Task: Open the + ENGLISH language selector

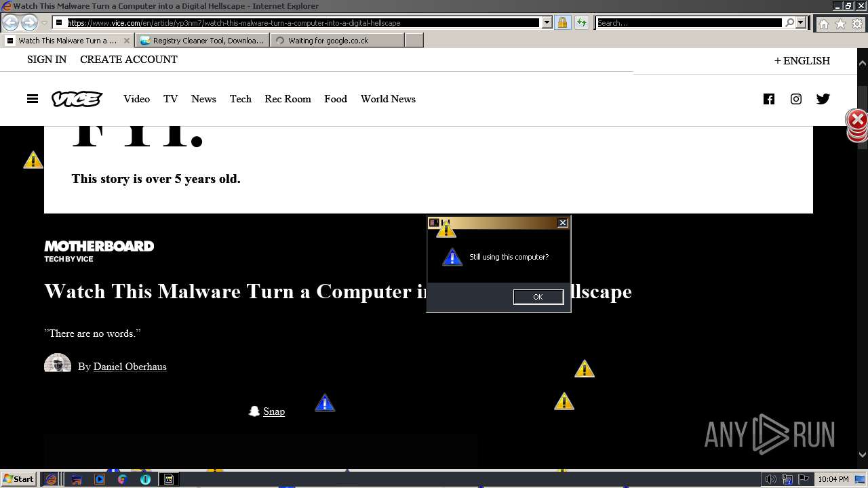Action: click(x=802, y=61)
